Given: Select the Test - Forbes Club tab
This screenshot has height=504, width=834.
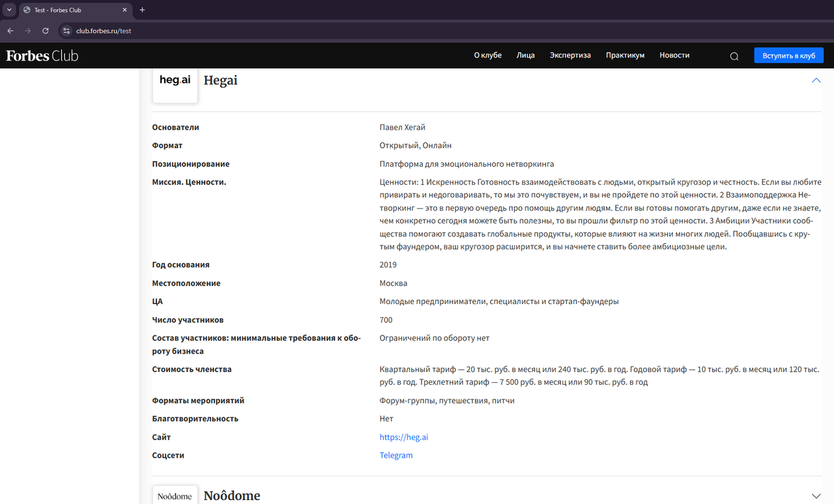Looking at the screenshot, I should point(75,10).
